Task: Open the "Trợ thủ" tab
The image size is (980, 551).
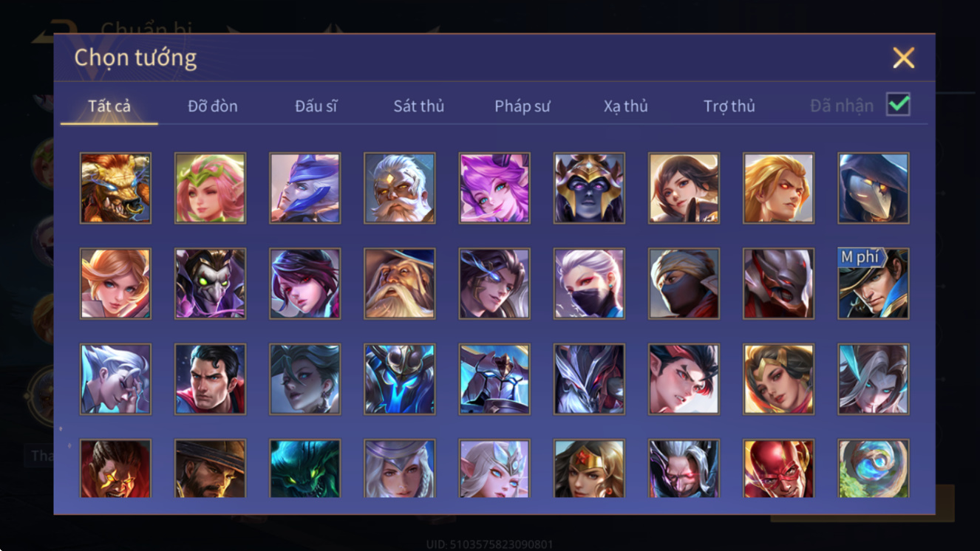Action: tap(729, 106)
